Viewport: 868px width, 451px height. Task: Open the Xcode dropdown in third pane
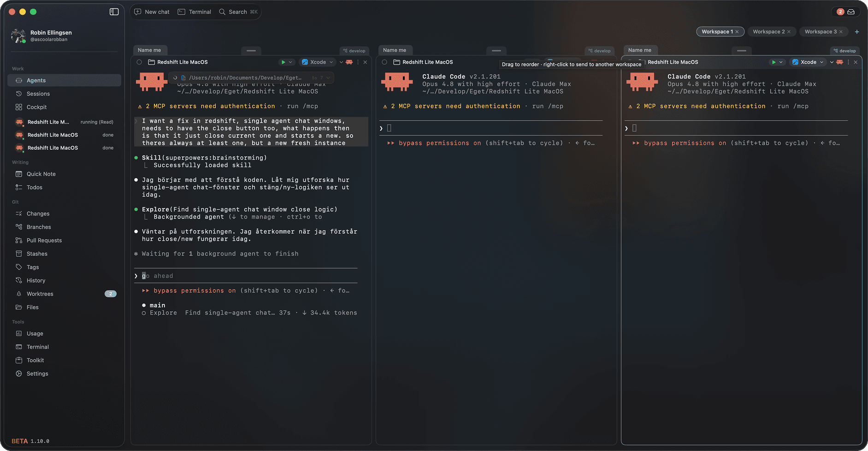(808, 62)
